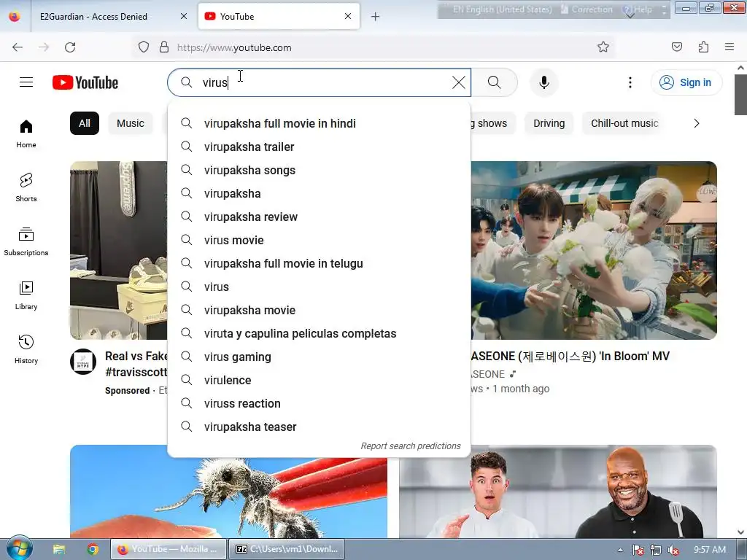Image resolution: width=747 pixels, height=560 pixels.
Task: Choose suggestion virupaksha songs
Action: 320,170
